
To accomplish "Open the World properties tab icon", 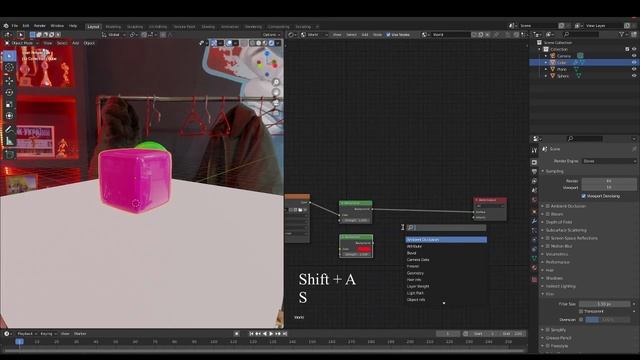I will click(x=534, y=200).
